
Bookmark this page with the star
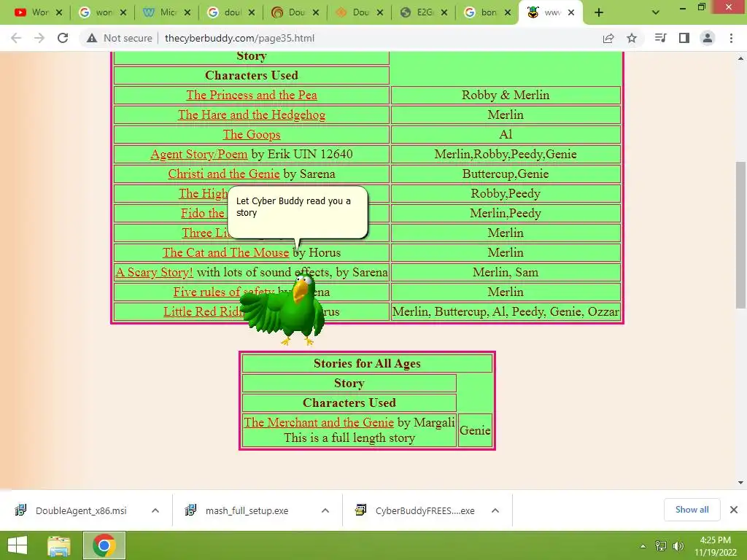point(632,38)
